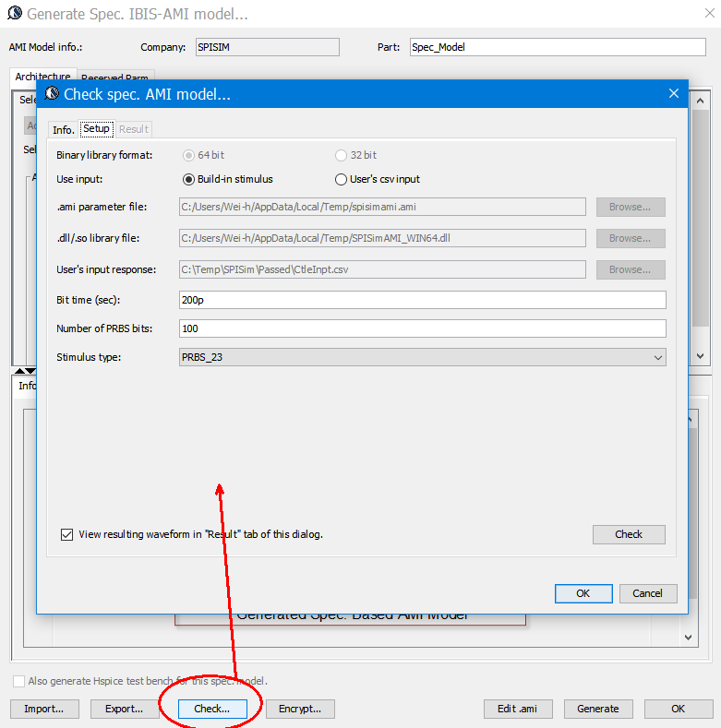Switch to the Info. tab
This screenshot has height=728, width=721.
pyautogui.click(x=63, y=129)
